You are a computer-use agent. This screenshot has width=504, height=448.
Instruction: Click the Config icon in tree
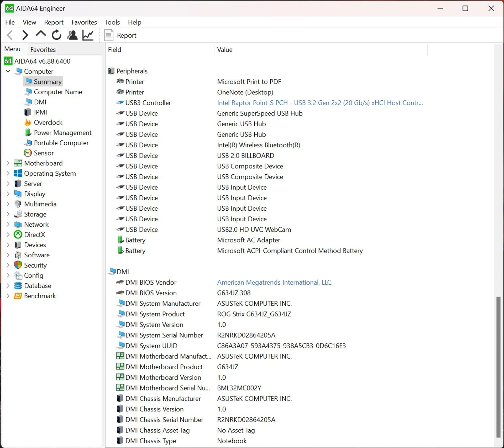[x=18, y=275]
